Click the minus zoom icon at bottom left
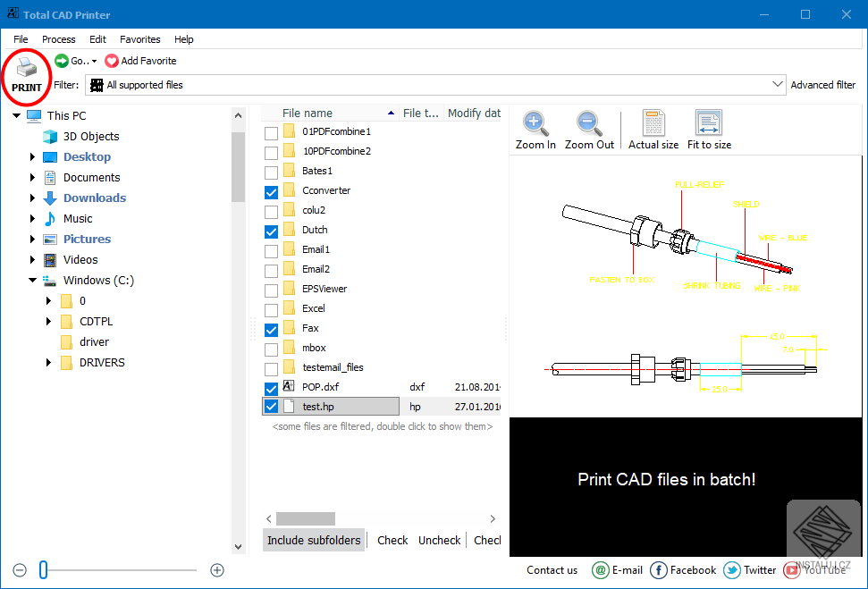 [x=20, y=570]
